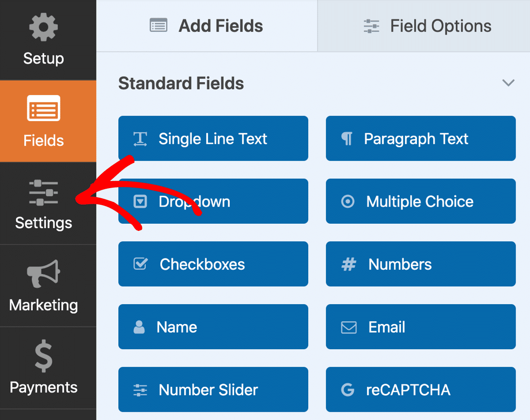Click the G icon on the reCAPTCHA button
Viewport: 530px width, 420px height.
click(x=348, y=390)
